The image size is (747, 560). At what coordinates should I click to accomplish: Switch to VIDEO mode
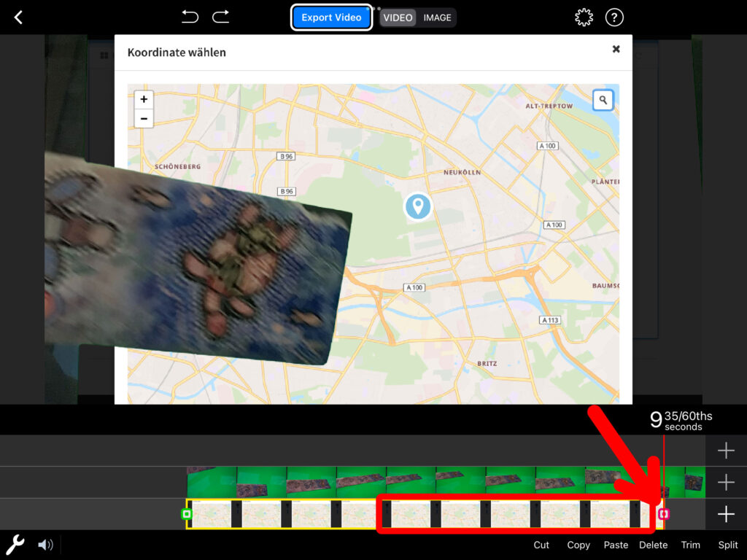(398, 17)
